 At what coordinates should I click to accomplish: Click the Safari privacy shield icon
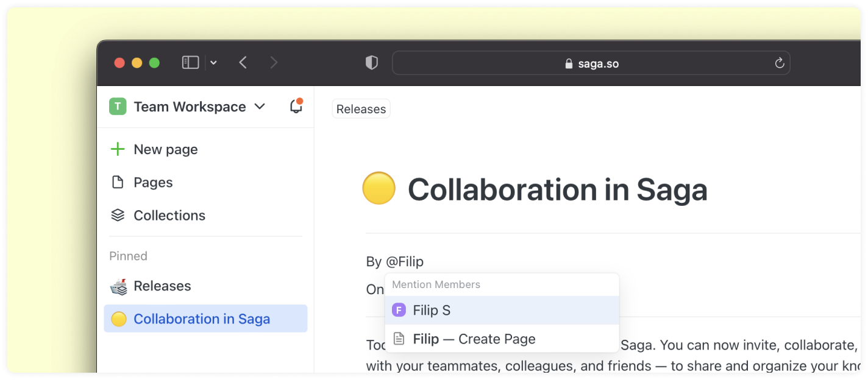click(x=371, y=63)
